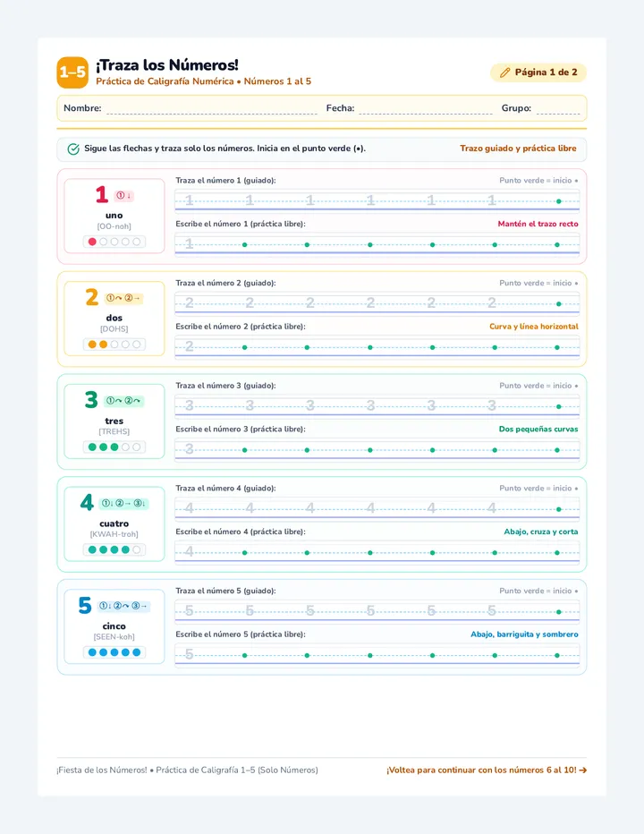Click the [OO-noh] pronunciation
644x834 pixels.
pyautogui.click(x=114, y=226)
